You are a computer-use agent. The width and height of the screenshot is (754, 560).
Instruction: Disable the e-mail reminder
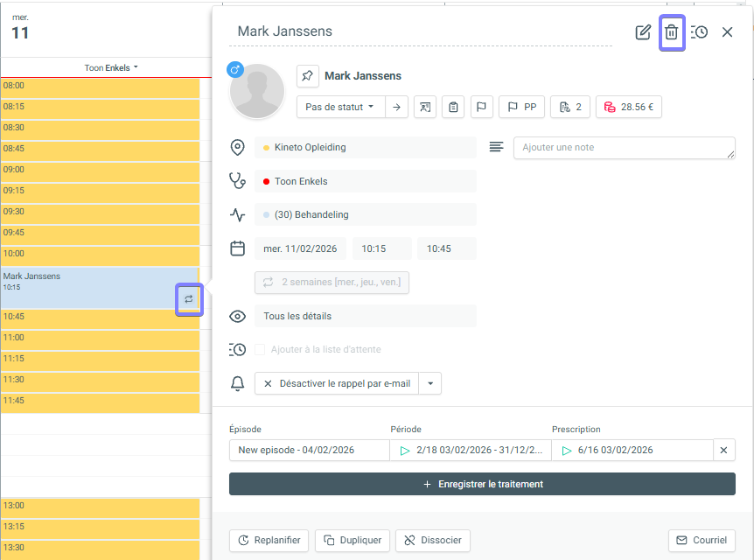pos(337,383)
